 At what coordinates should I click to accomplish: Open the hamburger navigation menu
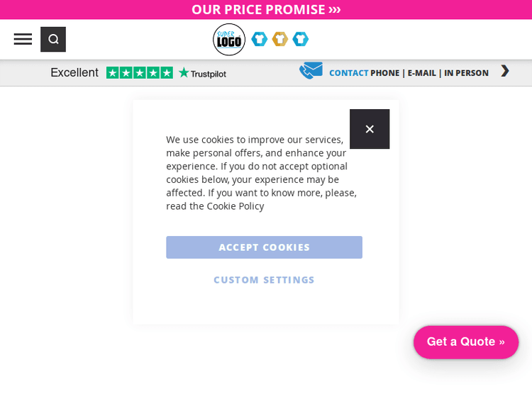coord(23,39)
